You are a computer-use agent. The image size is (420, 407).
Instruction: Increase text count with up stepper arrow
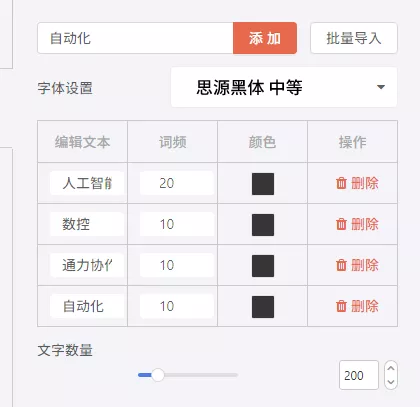coord(391,369)
